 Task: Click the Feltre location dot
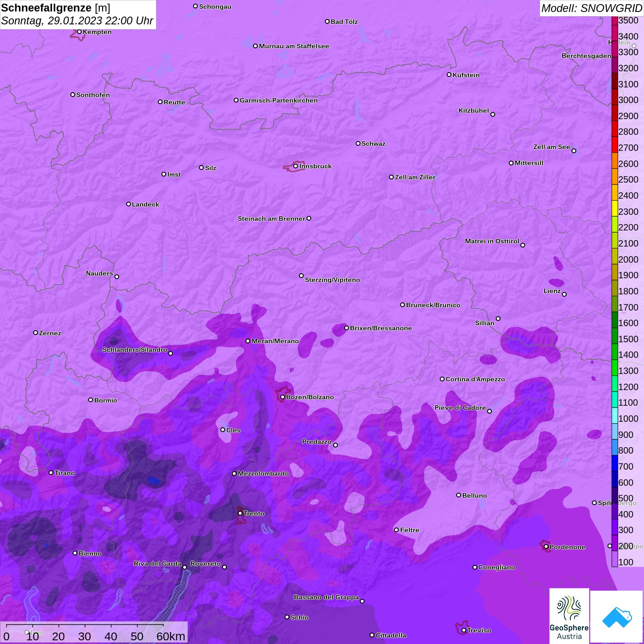click(x=397, y=530)
